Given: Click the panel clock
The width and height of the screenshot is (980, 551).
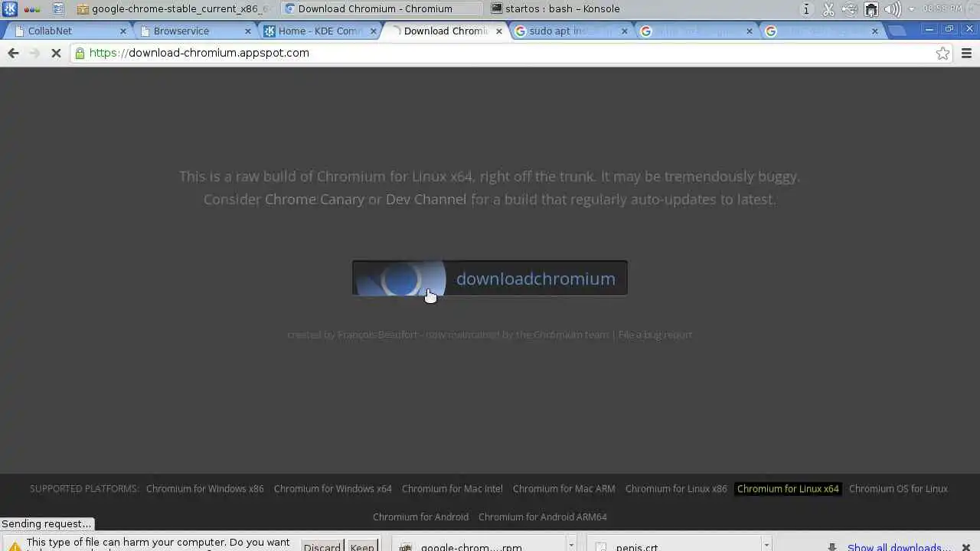Looking at the screenshot, I should (x=942, y=9).
